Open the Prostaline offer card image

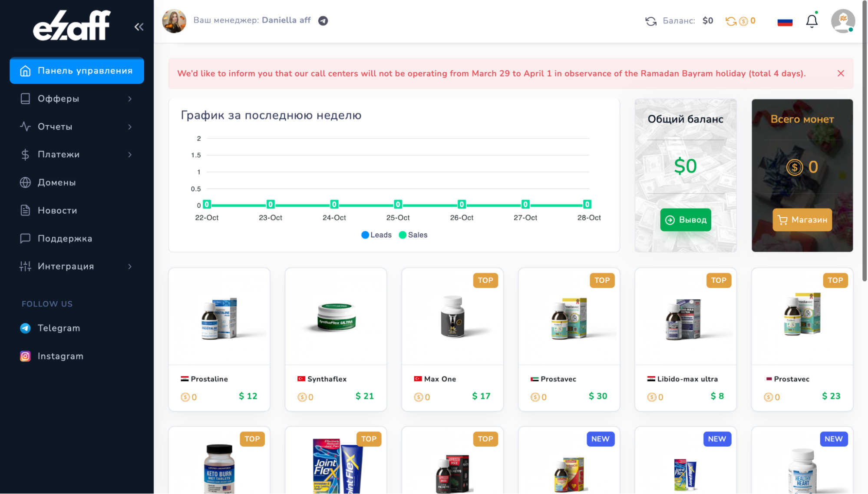tap(219, 317)
